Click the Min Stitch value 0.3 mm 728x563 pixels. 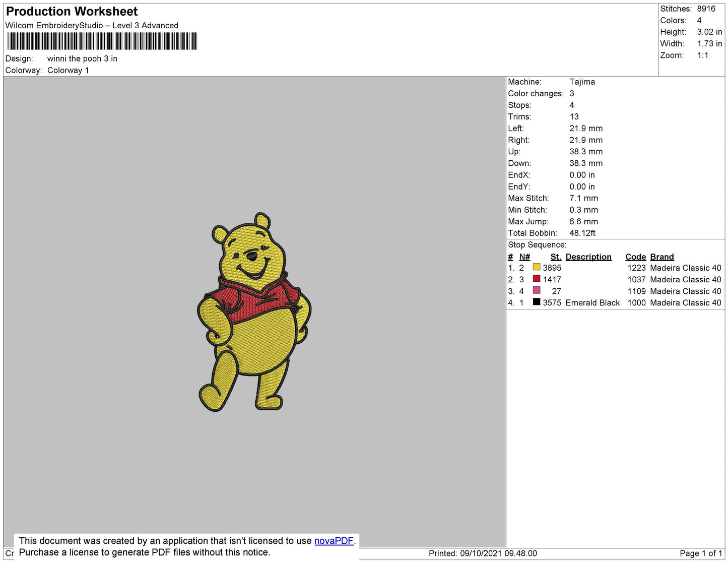(x=583, y=210)
